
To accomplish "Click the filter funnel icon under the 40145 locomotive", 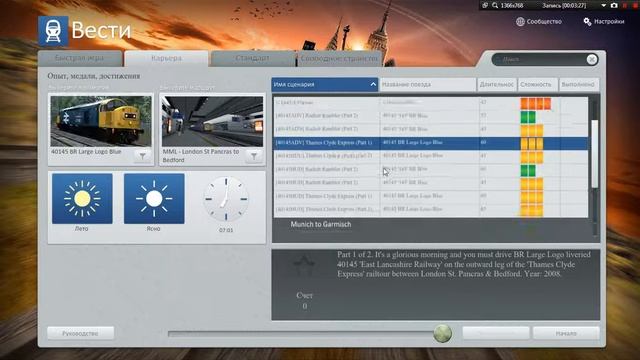I will (x=142, y=156).
